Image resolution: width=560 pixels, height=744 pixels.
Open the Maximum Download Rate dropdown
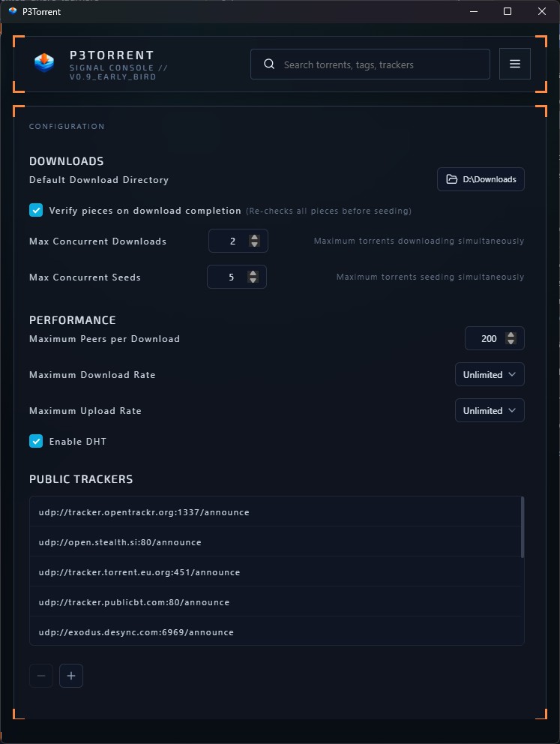pyautogui.click(x=490, y=374)
